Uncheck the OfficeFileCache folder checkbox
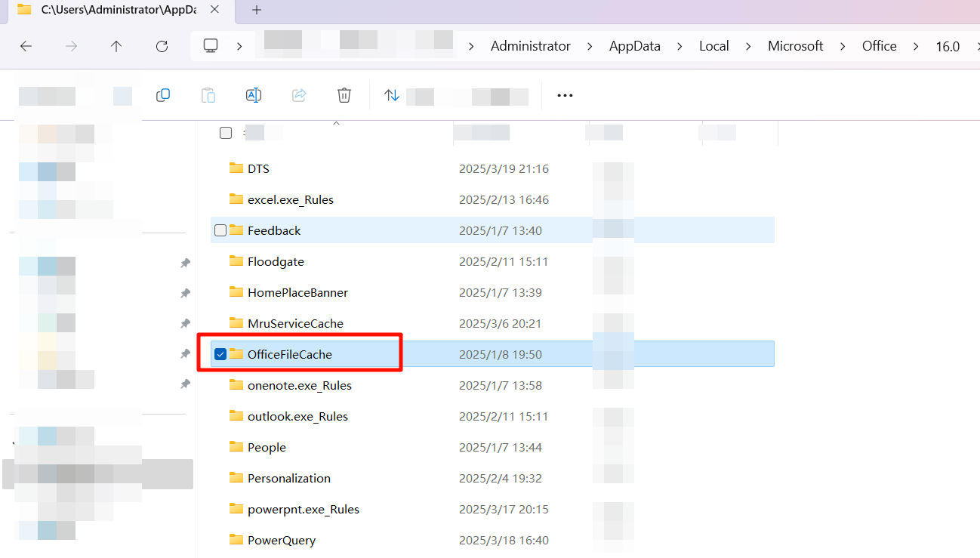This screenshot has width=980, height=558. tap(220, 353)
